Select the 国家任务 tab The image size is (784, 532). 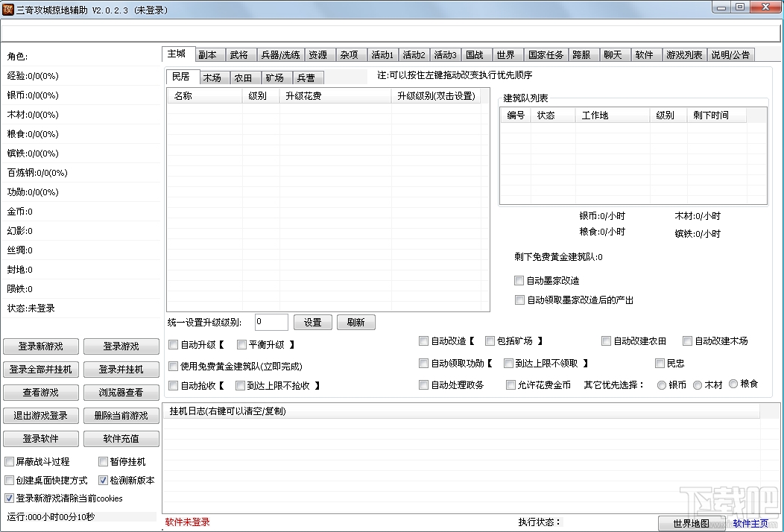546,55
